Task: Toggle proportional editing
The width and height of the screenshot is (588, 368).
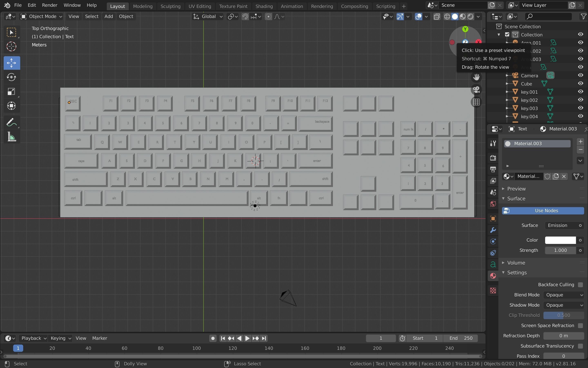Action: 268,17
